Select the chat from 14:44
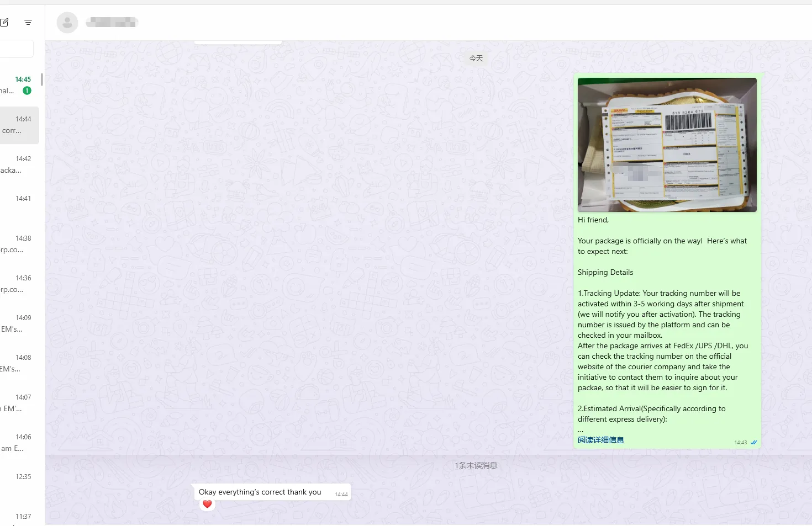812x526 pixels. pyautogui.click(x=19, y=125)
